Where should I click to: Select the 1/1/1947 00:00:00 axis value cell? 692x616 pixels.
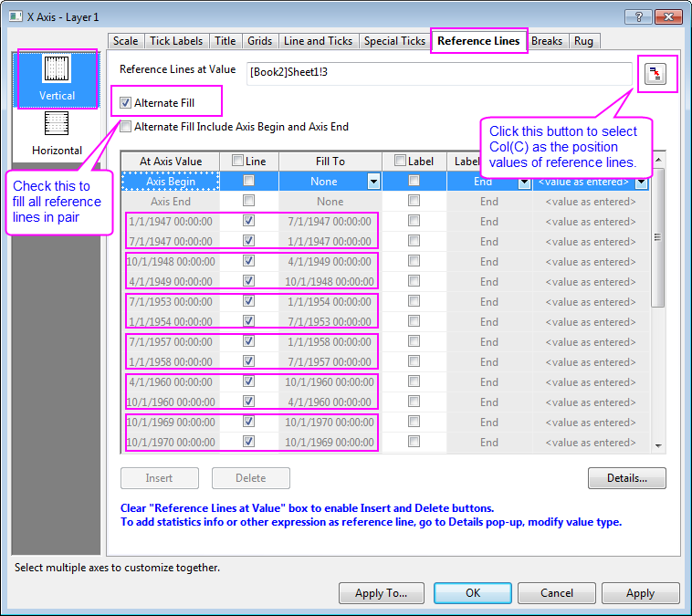click(171, 222)
